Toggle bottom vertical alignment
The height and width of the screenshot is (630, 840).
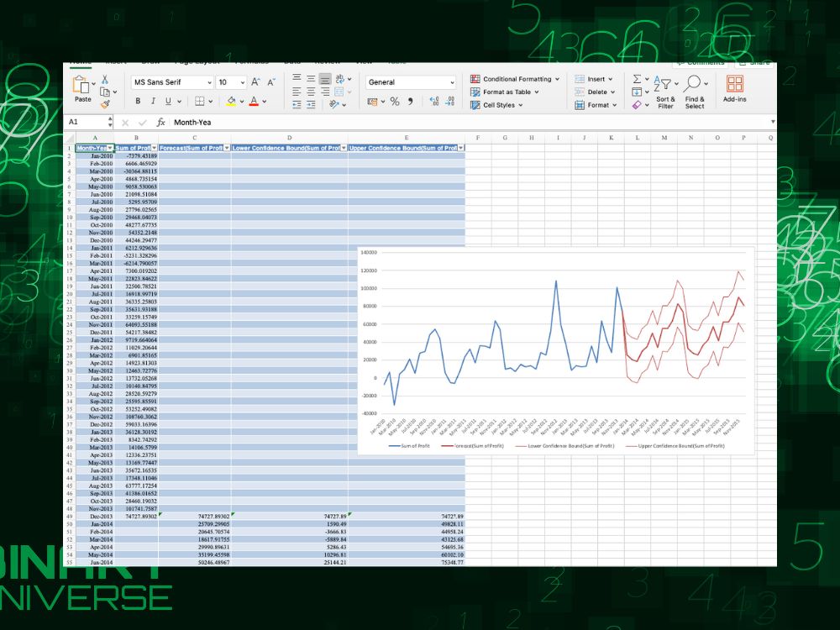click(325, 79)
